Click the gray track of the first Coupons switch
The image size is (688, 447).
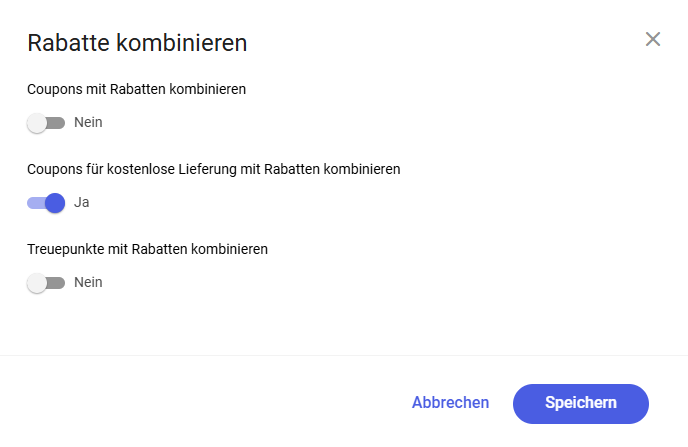pyautogui.click(x=56, y=123)
